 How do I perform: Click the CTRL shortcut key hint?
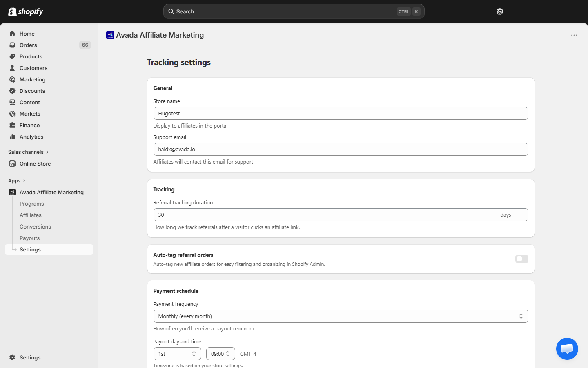(404, 11)
